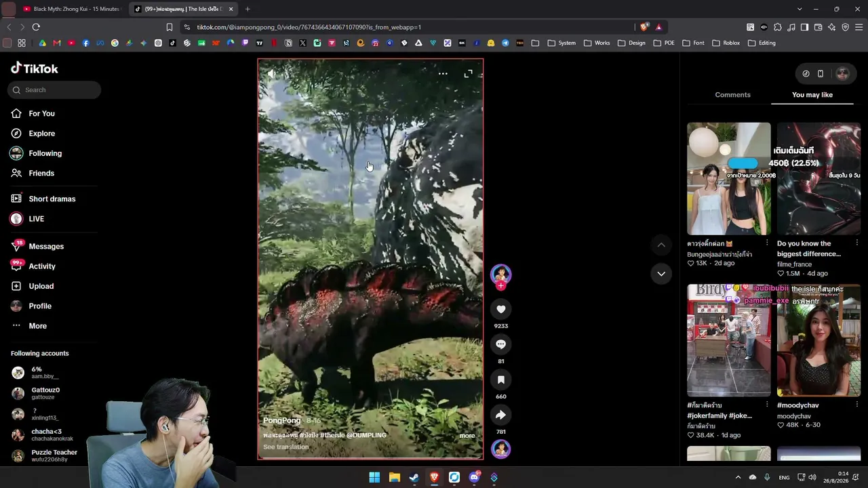Click the moodychav username under the video
The image size is (868, 488).
point(794,416)
